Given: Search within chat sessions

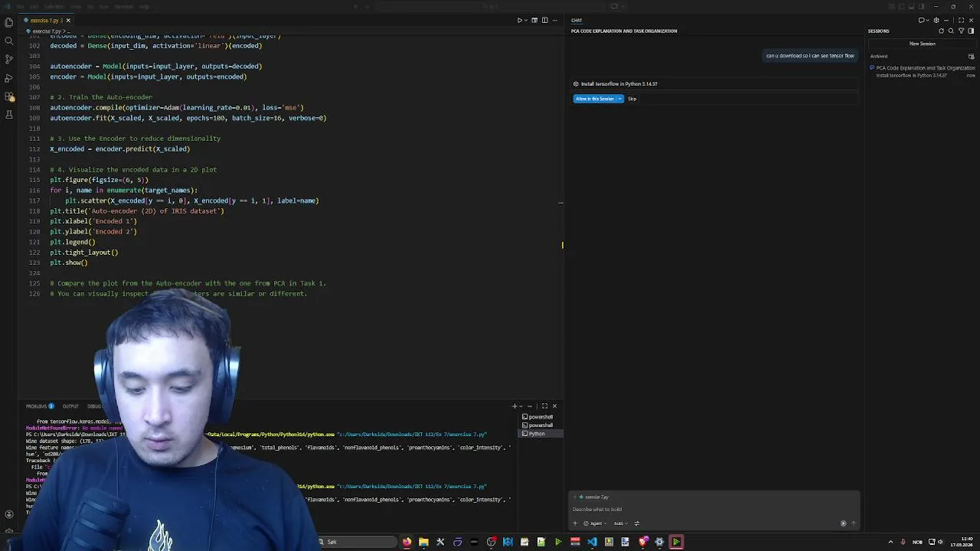Looking at the screenshot, I should (x=951, y=31).
